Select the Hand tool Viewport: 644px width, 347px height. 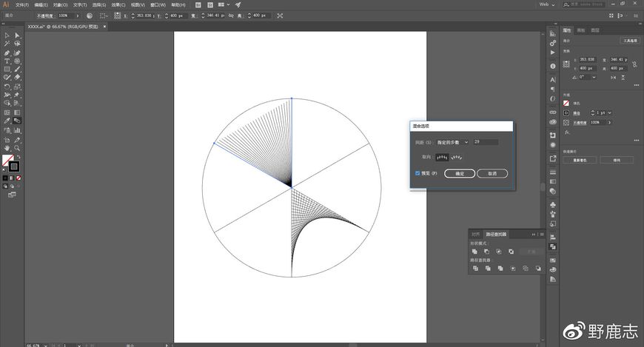[x=7, y=148]
